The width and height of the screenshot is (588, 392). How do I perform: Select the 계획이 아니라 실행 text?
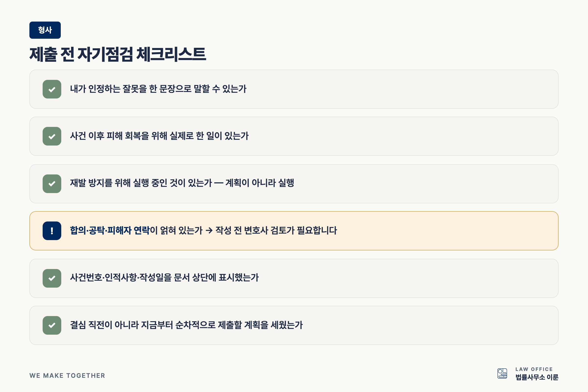(260, 183)
